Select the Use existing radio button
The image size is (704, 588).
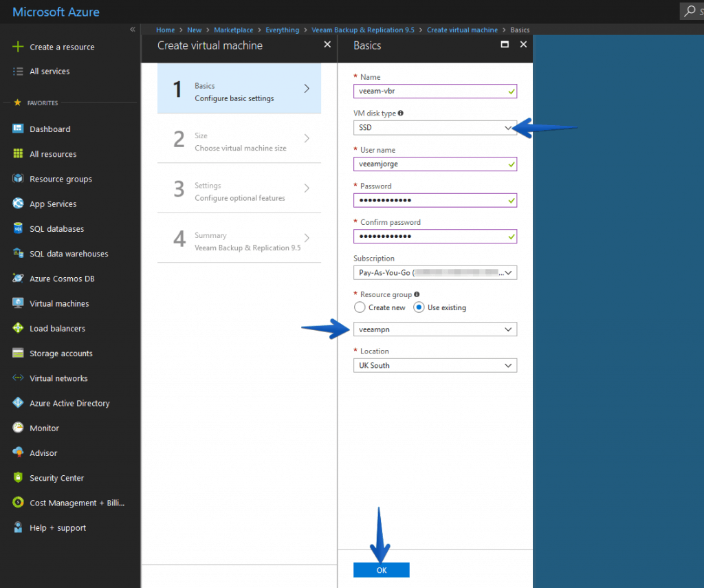pyautogui.click(x=419, y=307)
